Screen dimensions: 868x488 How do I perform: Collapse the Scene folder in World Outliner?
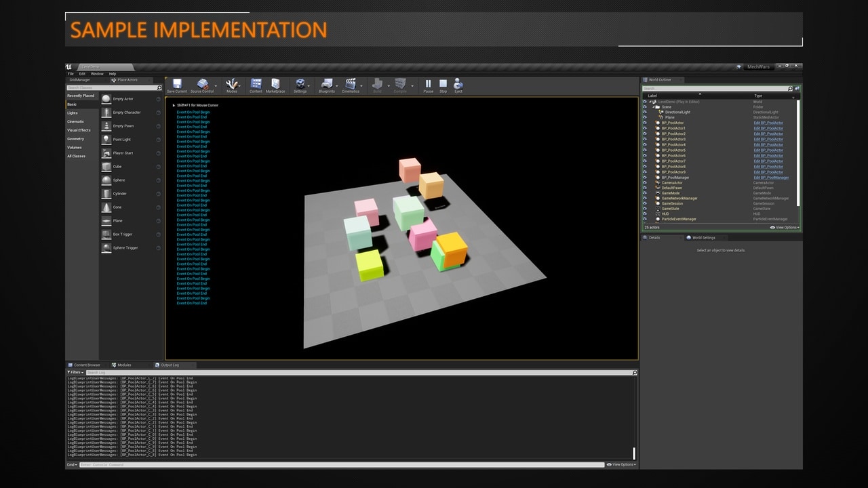[x=652, y=107]
